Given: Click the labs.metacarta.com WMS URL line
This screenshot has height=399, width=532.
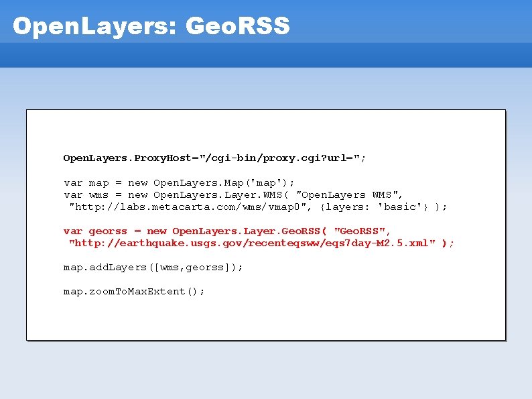Looking at the screenshot, I should coord(258,207).
